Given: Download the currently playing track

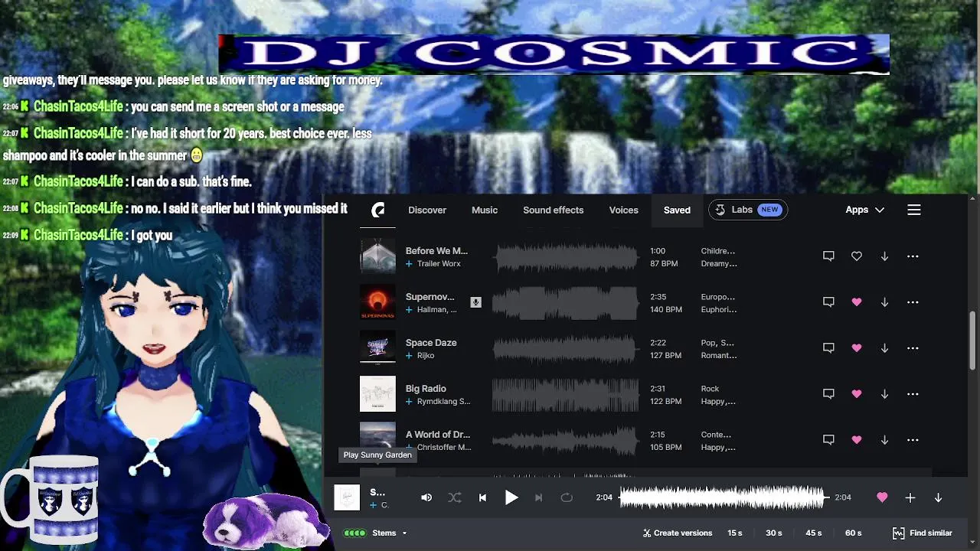Looking at the screenshot, I should pyautogui.click(x=938, y=497).
